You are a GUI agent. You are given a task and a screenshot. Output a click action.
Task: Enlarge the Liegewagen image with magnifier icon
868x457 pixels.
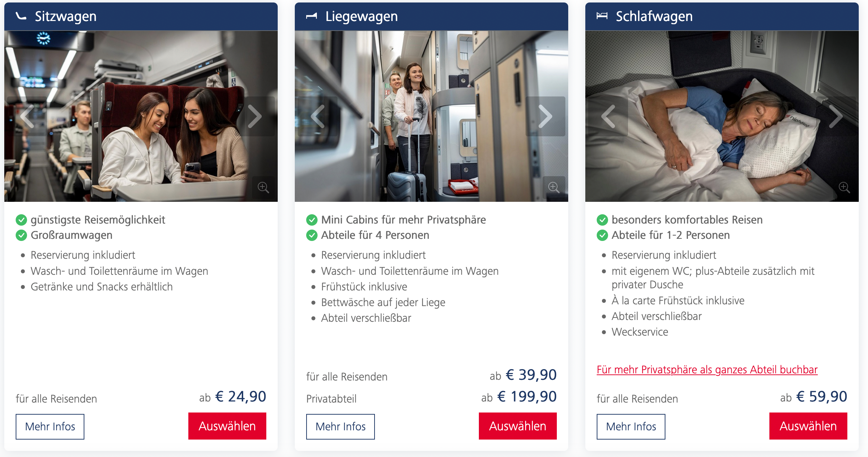[x=554, y=187]
